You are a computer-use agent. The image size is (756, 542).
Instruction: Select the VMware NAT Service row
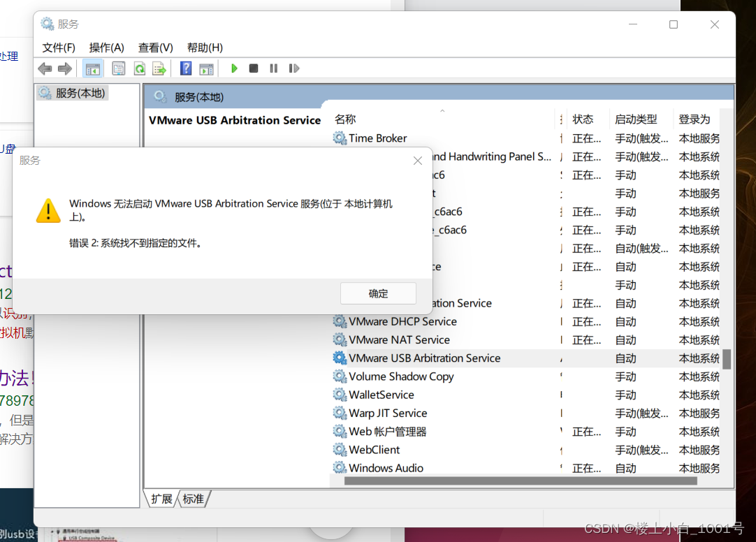[x=525, y=339]
